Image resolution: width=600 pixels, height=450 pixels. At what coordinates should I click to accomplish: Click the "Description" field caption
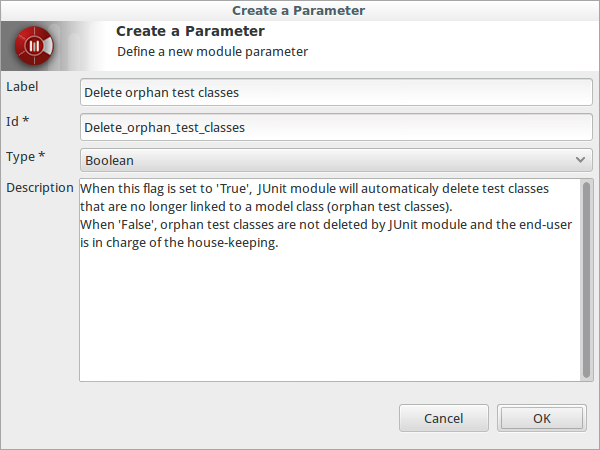pyautogui.click(x=40, y=188)
